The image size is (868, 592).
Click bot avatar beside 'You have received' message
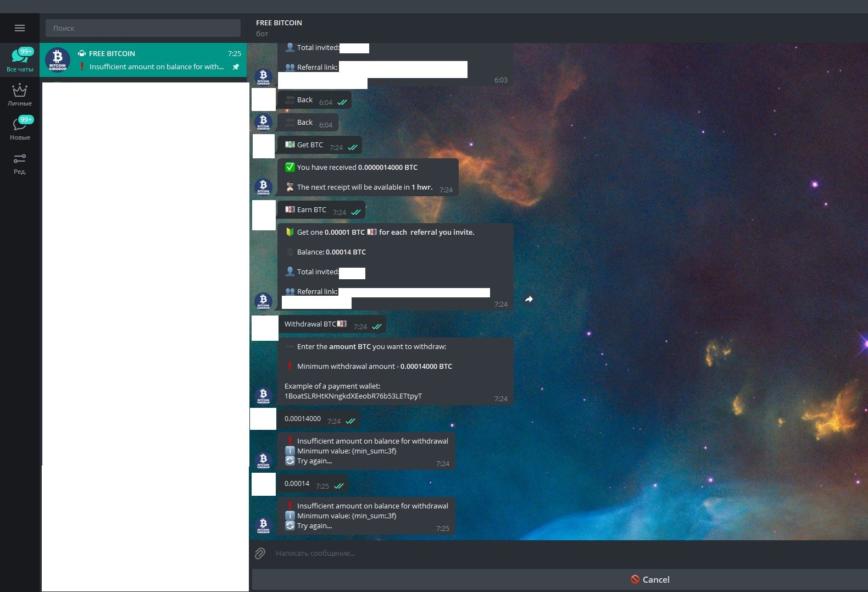click(263, 187)
